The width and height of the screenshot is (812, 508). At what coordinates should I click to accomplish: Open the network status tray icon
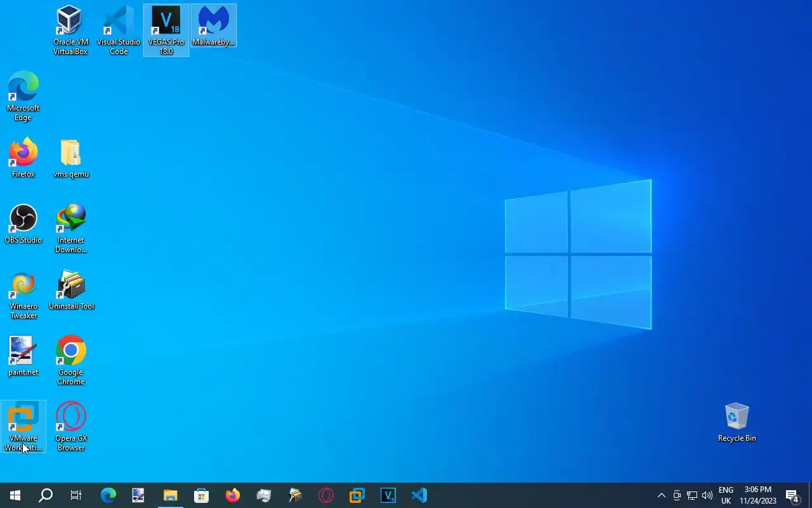tap(692, 495)
